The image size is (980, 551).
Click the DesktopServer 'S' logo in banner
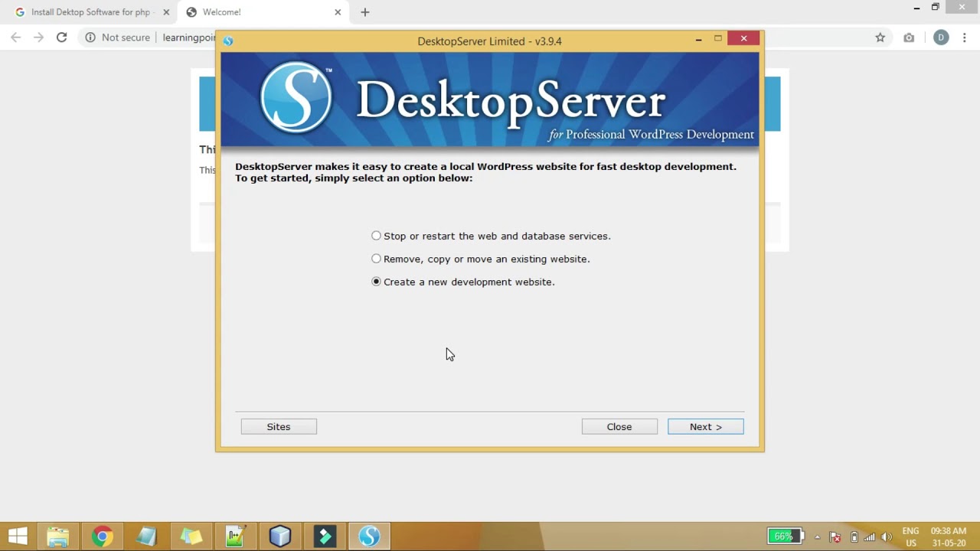pos(296,98)
